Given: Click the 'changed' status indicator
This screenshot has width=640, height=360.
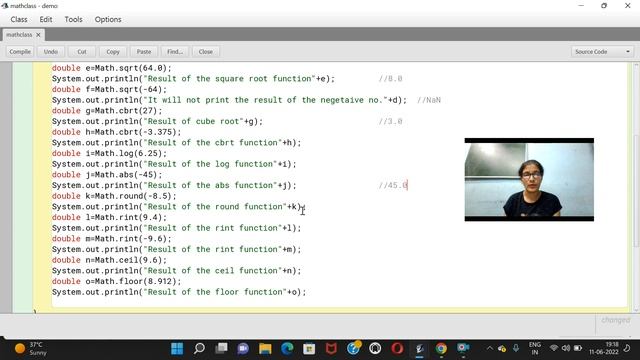Looking at the screenshot, I should tap(616, 320).
